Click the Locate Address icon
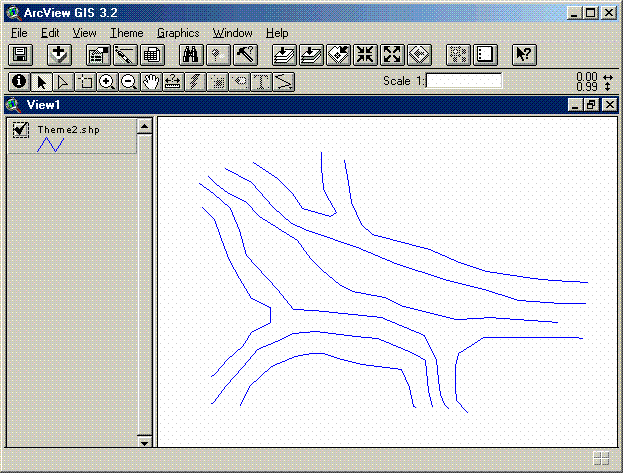This screenshot has width=623, height=473. 218,55
